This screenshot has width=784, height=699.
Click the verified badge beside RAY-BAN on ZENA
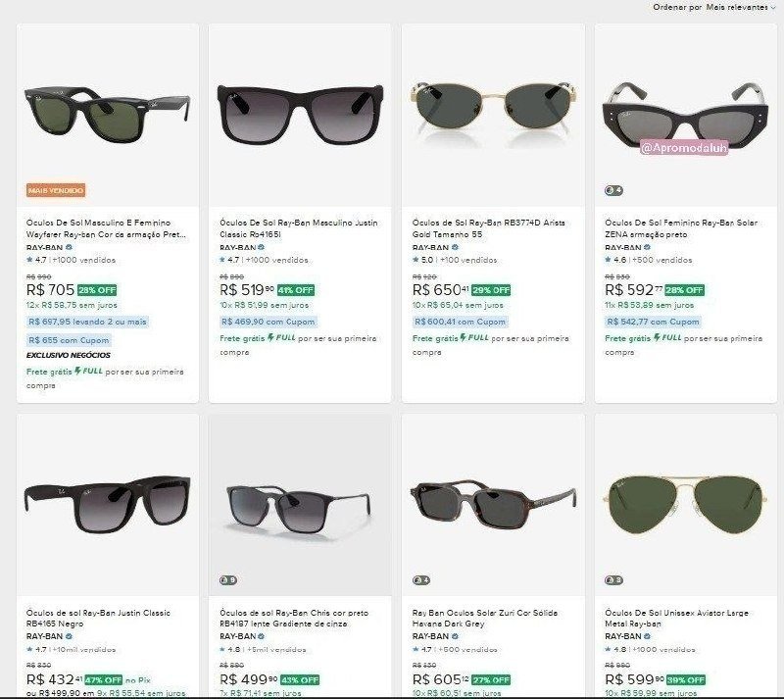click(647, 247)
